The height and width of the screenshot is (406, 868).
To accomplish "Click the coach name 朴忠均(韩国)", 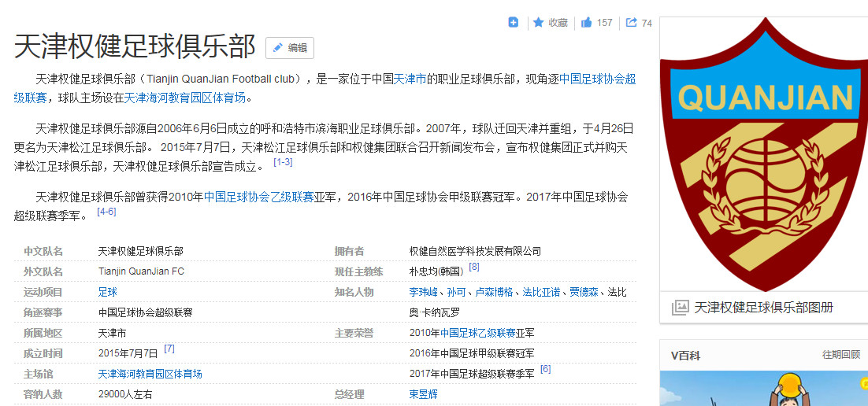I will [436, 271].
